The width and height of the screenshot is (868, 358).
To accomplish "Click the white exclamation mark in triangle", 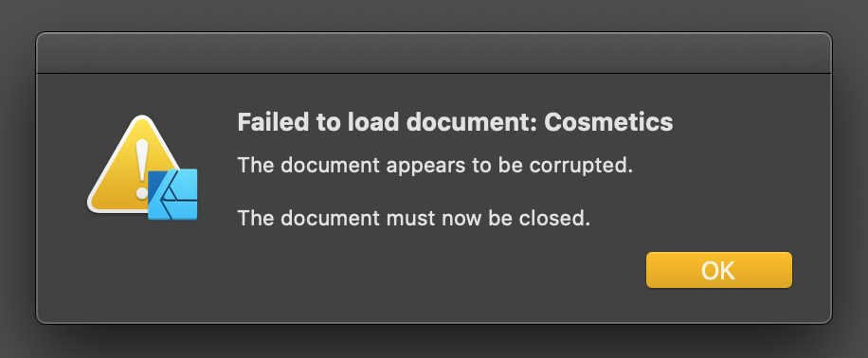I will (x=142, y=170).
